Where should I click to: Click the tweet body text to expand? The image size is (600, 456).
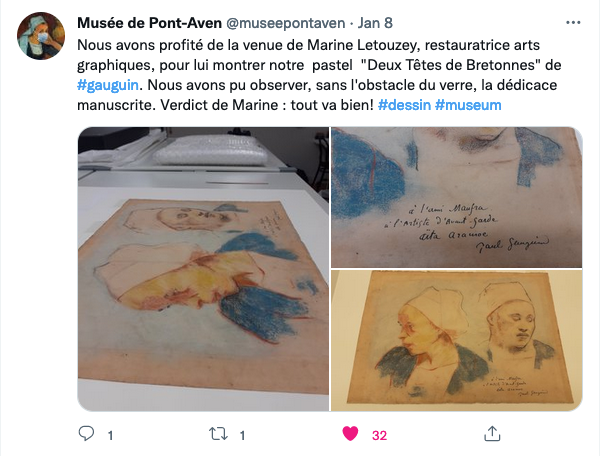[319, 75]
